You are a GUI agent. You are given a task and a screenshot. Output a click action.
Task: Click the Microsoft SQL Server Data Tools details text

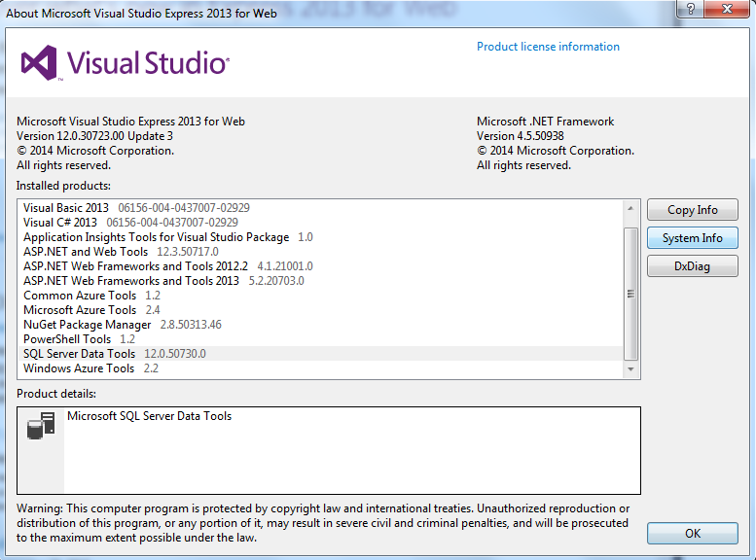[x=149, y=416]
